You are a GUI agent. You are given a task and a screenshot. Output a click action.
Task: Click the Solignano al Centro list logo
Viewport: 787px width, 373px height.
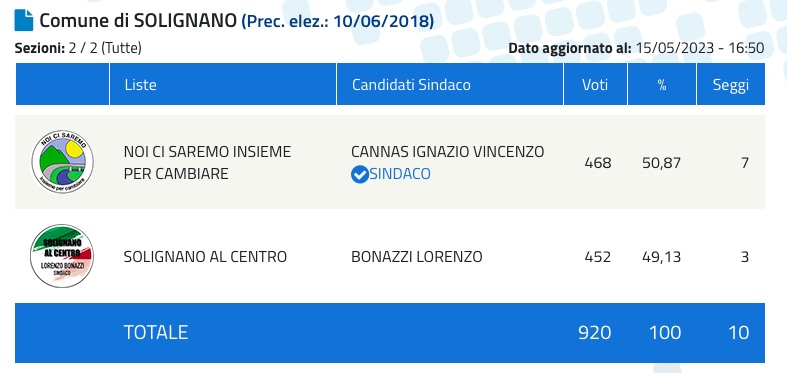point(62,256)
